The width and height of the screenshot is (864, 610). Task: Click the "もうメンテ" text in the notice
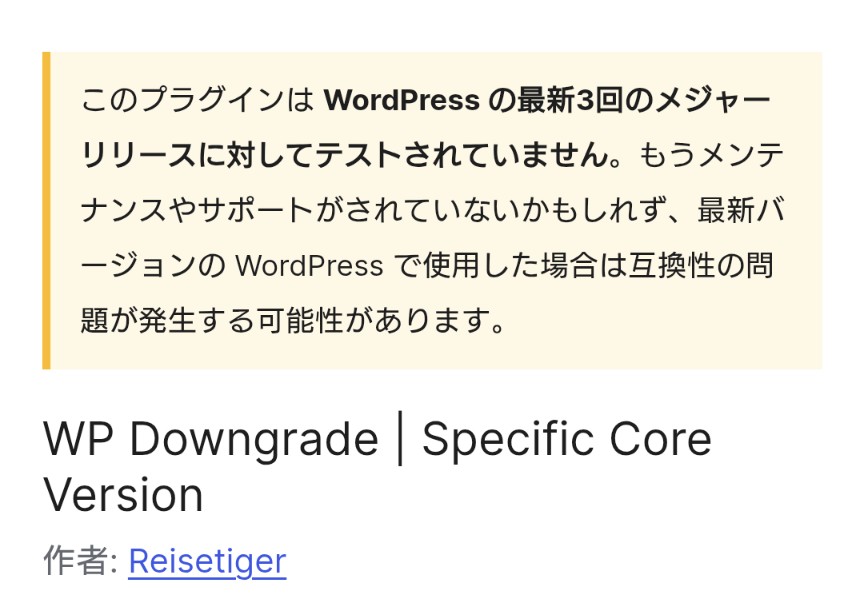point(712,155)
